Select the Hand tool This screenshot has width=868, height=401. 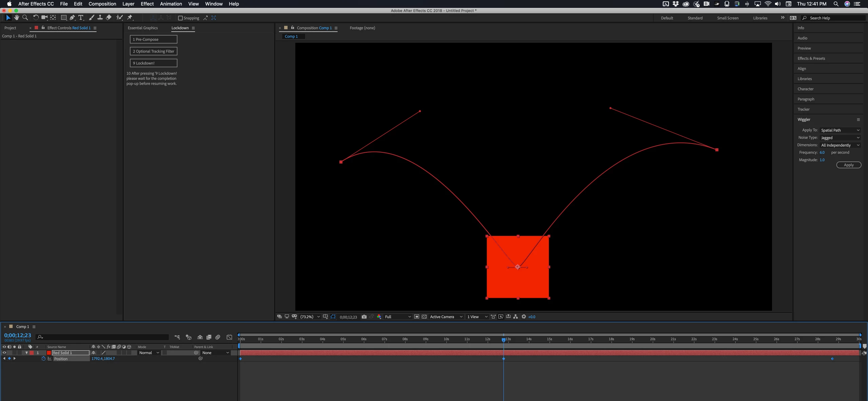click(16, 18)
